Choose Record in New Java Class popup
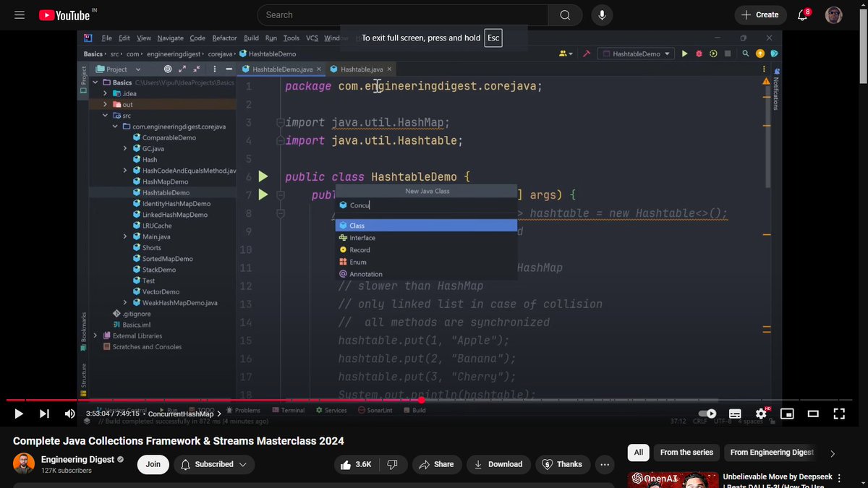The image size is (868, 488). [426, 250]
